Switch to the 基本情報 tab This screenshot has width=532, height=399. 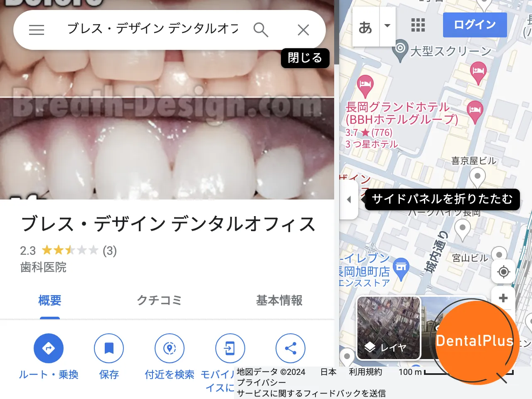pos(279,300)
